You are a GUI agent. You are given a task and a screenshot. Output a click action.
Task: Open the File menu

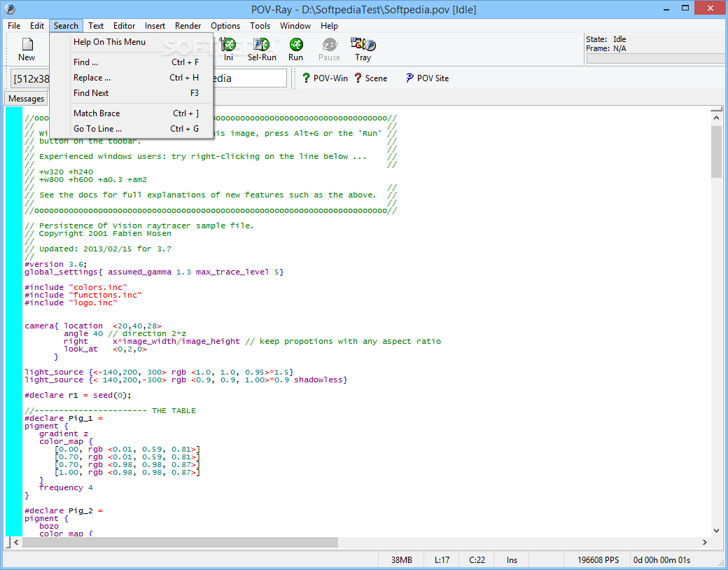coord(14,25)
